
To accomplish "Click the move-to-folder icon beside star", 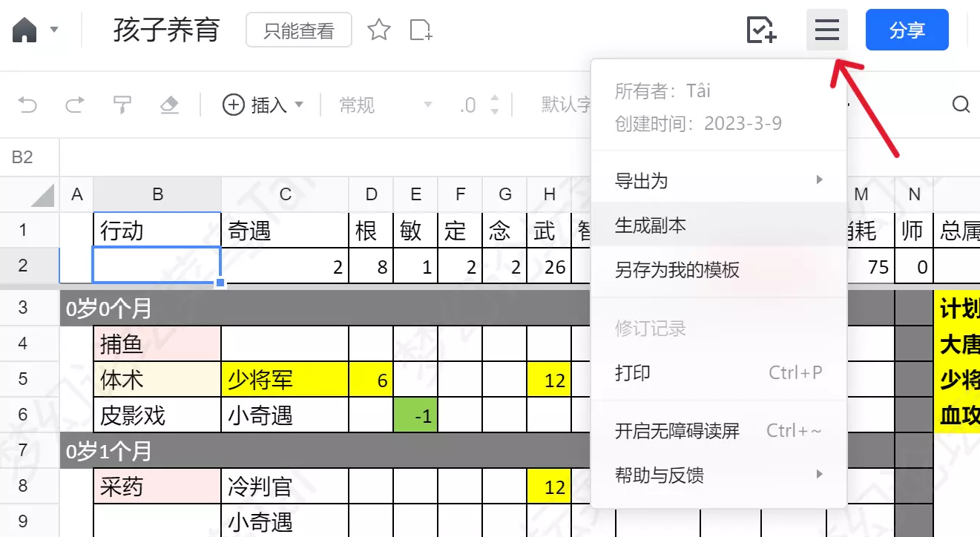I will 421,30.
